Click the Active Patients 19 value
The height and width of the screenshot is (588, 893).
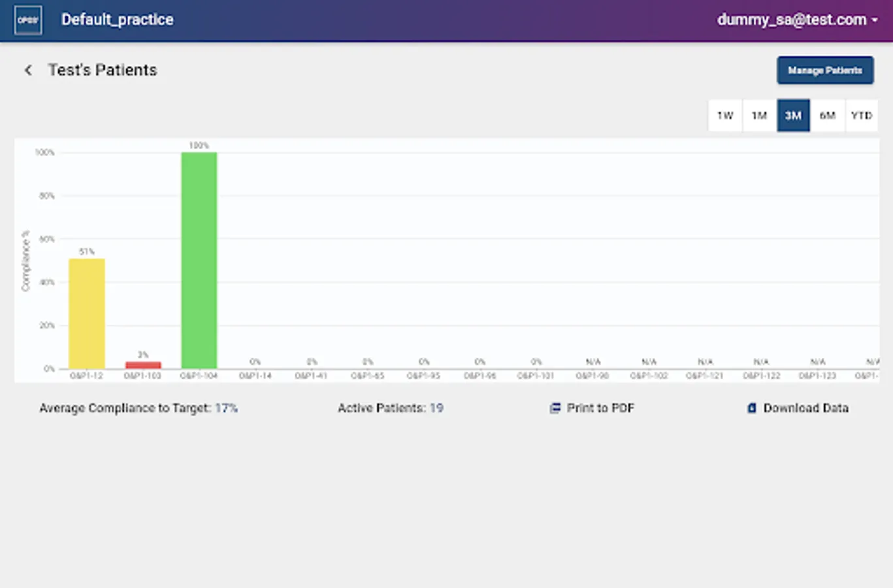click(436, 408)
